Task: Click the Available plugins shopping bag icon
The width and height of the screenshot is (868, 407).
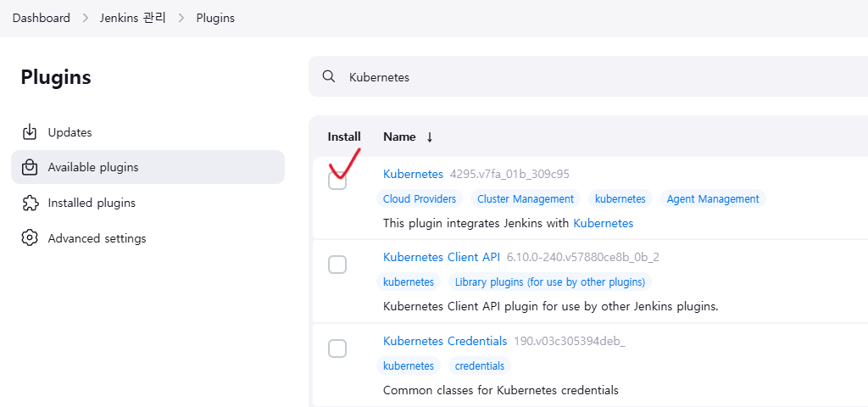Action: pyautogui.click(x=30, y=167)
